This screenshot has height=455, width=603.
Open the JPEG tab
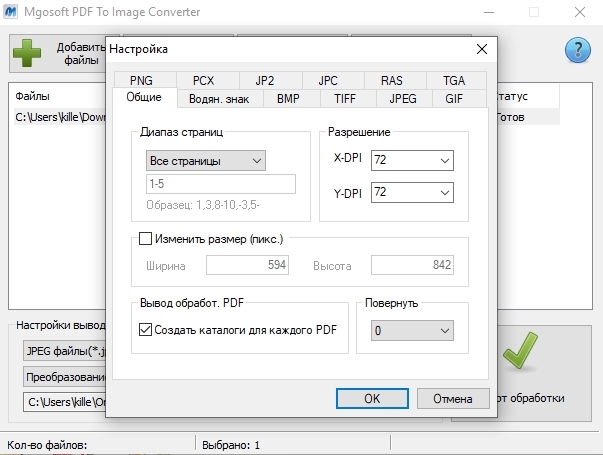[x=404, y=99]
